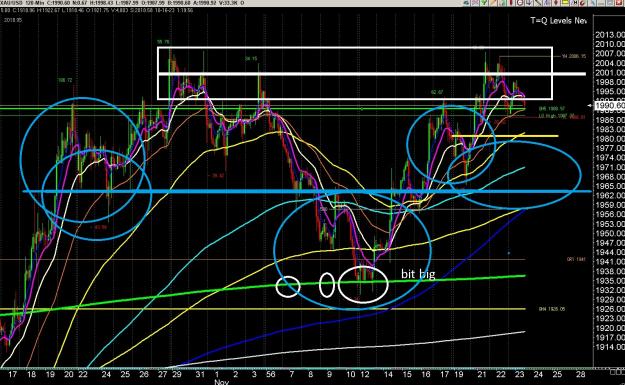Click the XAUUSD symbol in the title bar
The width and height of the screenshot is (625, 385).
(10, 3)
